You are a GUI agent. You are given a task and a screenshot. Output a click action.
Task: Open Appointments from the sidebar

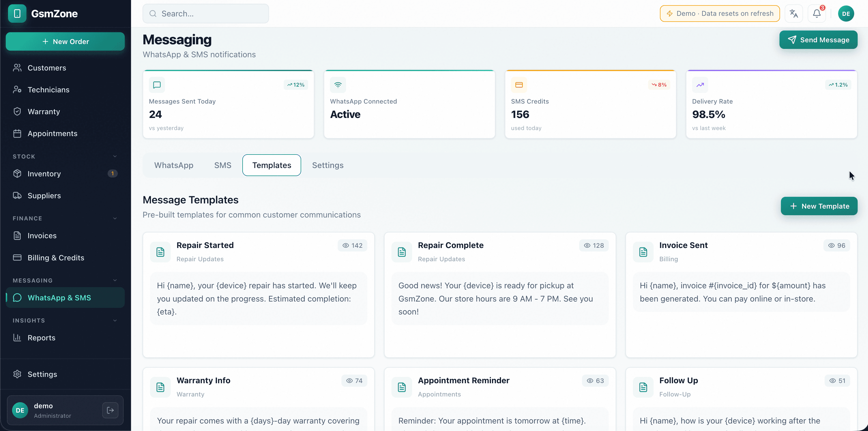[53, 133]
